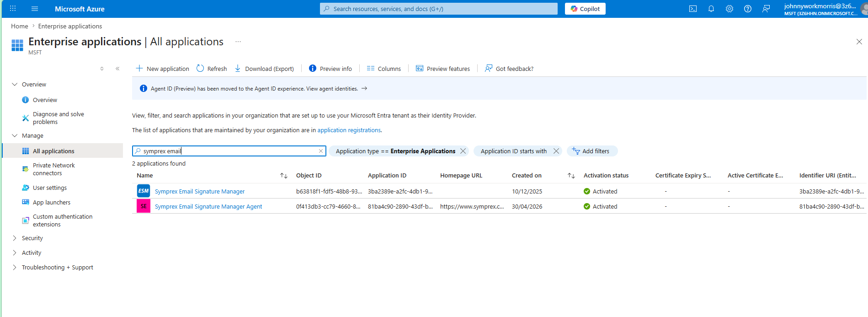Click the https://www.symprex.c... homepage cell
Viewport: 868px width, 317px height.
pyautogui.click(x=472, y=206)
